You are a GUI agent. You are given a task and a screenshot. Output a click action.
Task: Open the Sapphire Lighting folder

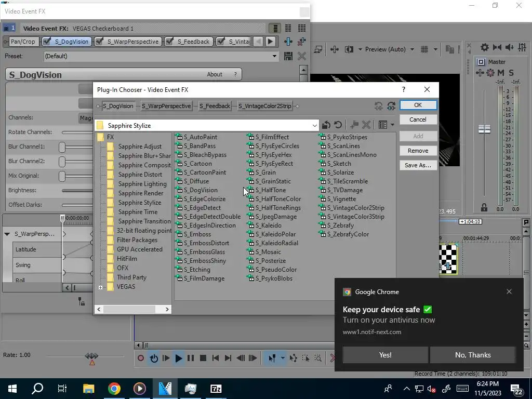[142, 184]
